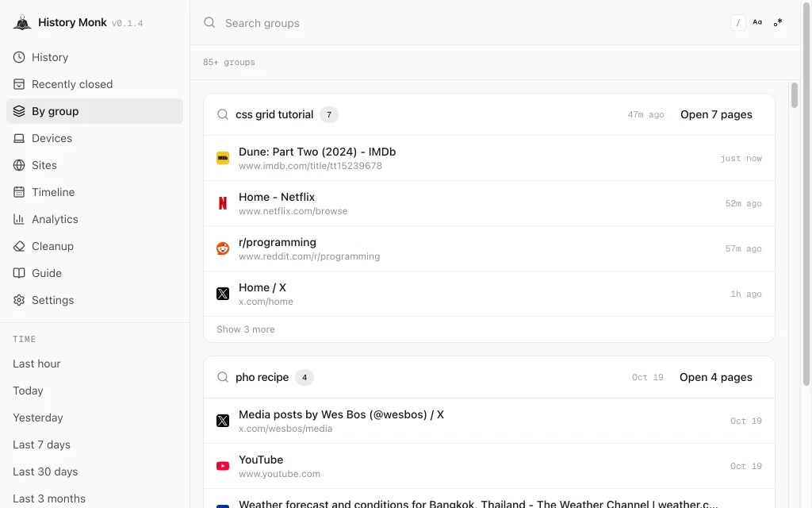Click the IMDb favicon beside Dune: Part Two
This screenshot has width=812, height=508.
[223, 158]
